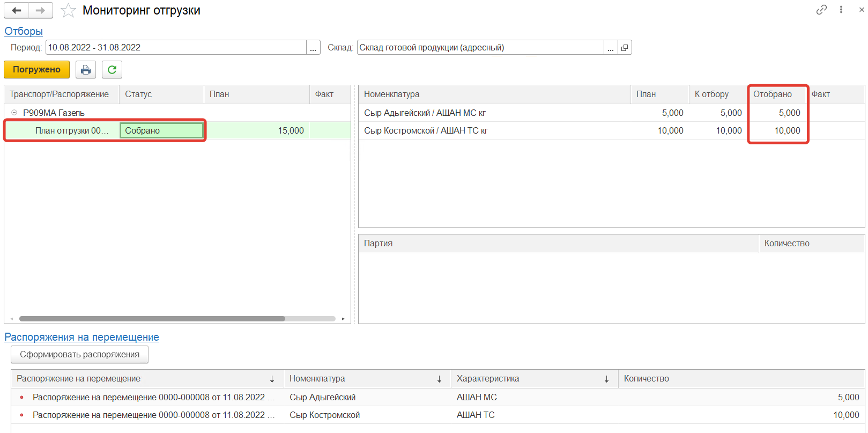Screen dimensions: 868x433
Task: Click the printer icon button
Action: (x=86, y=70)
